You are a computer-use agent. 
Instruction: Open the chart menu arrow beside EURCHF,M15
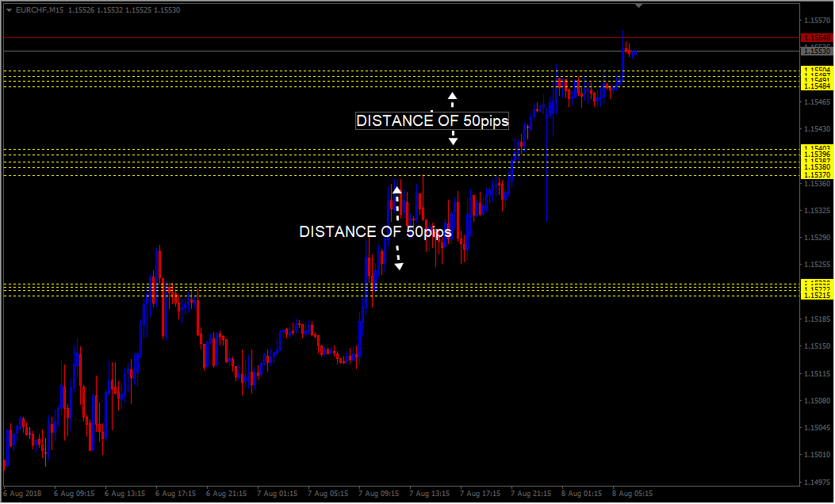point(9,10)
